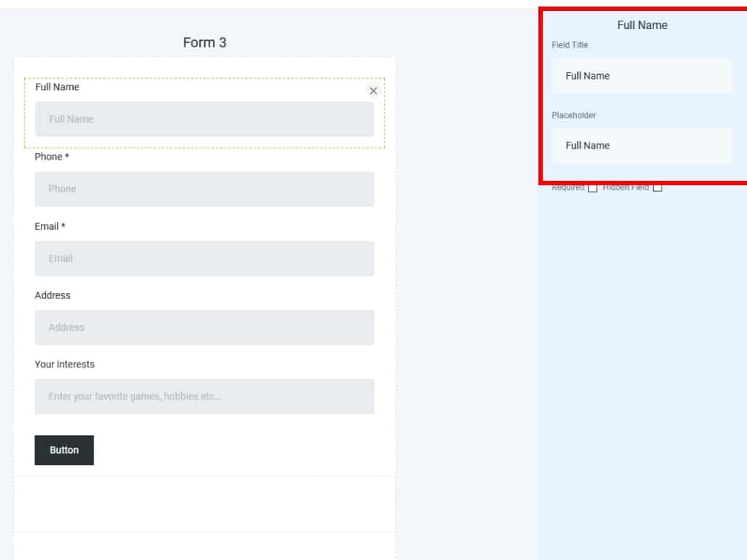Tick the Hidden Field checkbox
Image resolution: width=747 pixels, height=560 pixels.
tap(657, 188)
